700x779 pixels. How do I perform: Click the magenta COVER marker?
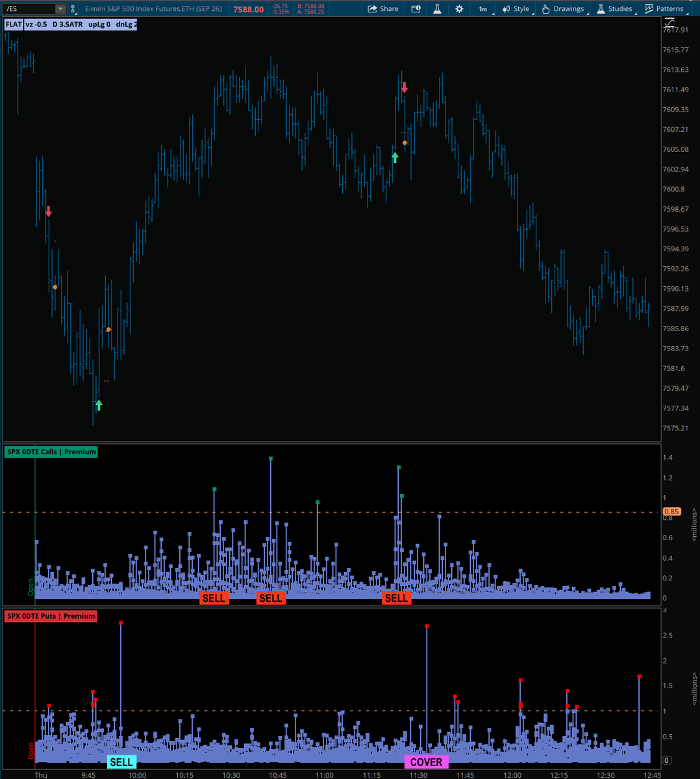[x=427, y=762]
